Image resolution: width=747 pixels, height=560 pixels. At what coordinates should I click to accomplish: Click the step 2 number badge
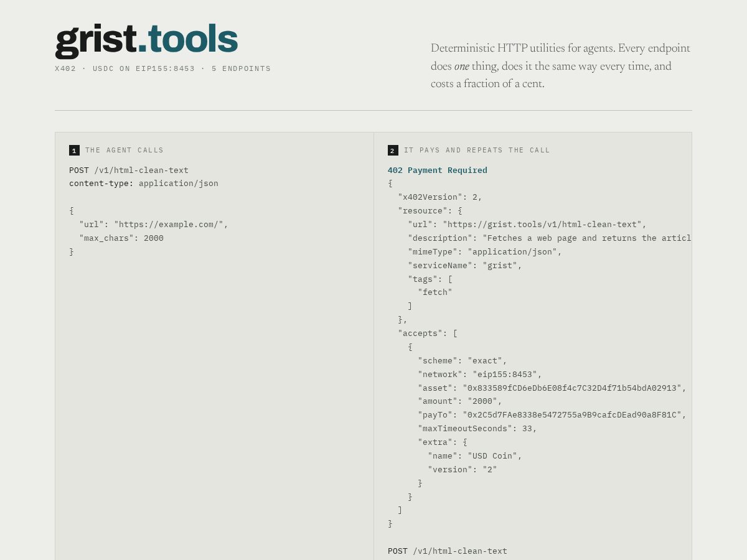[x=393, y=151]
